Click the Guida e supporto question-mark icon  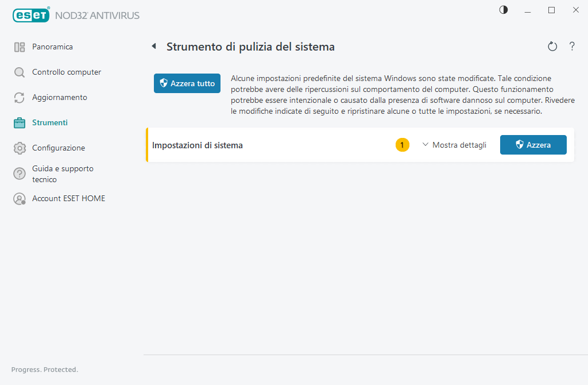coord(20,173)
